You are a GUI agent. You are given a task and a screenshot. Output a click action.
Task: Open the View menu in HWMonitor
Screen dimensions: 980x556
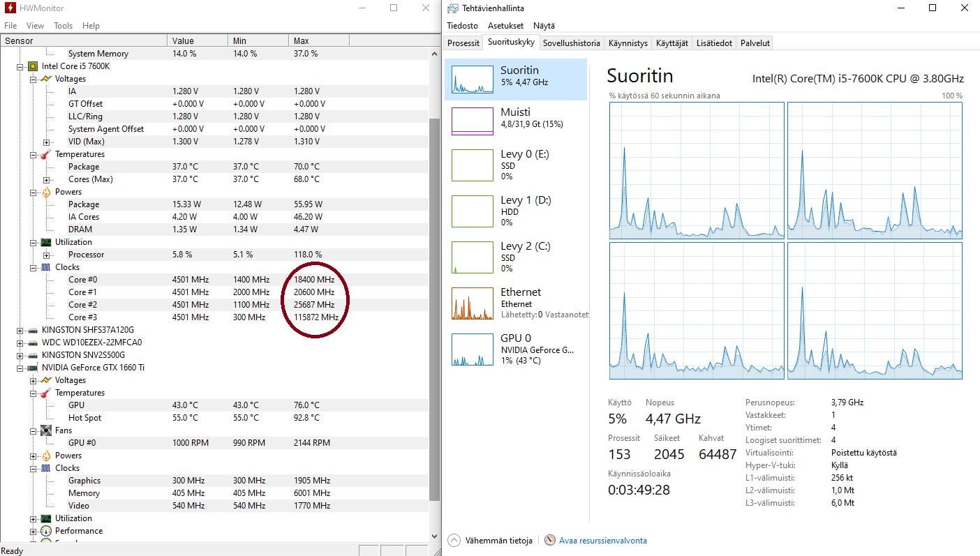pyautogui.click(x=35, y=26)
